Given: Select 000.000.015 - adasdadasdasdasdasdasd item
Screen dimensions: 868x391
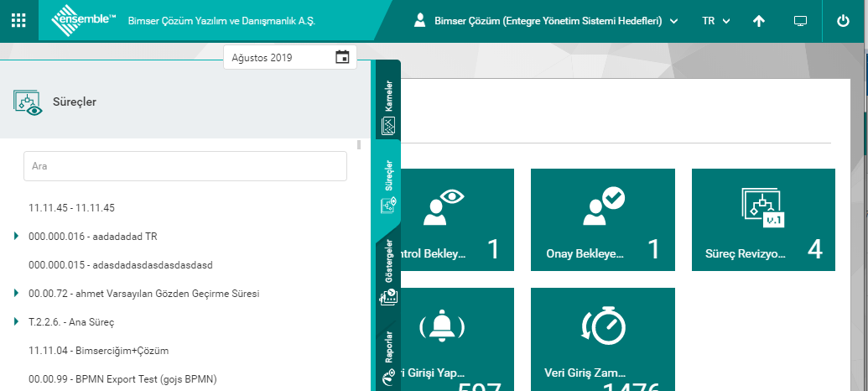Looking at the screenshot, I should (x=121, y=265).
